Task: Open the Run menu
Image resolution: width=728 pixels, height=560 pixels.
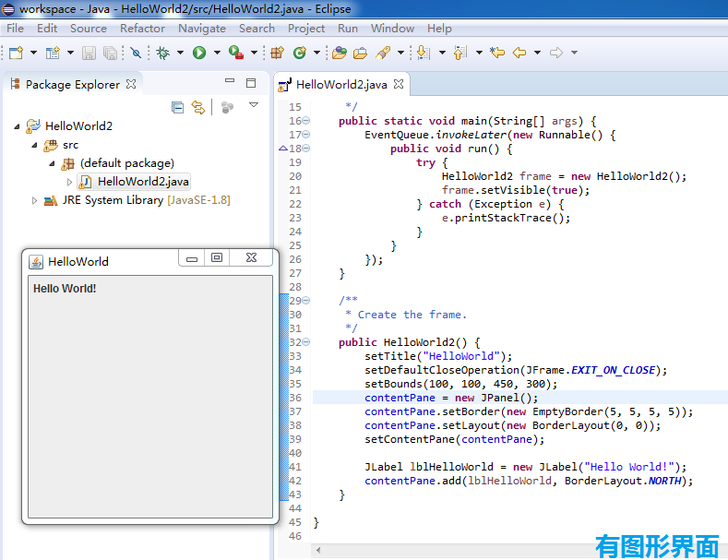Action: point(348,29)
